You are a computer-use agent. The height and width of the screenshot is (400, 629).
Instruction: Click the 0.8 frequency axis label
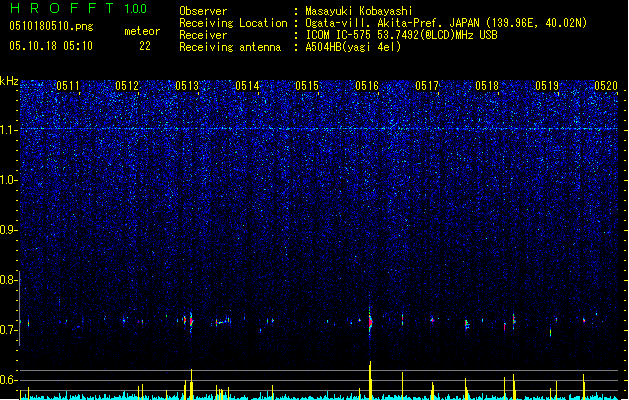tap(8, 280)
